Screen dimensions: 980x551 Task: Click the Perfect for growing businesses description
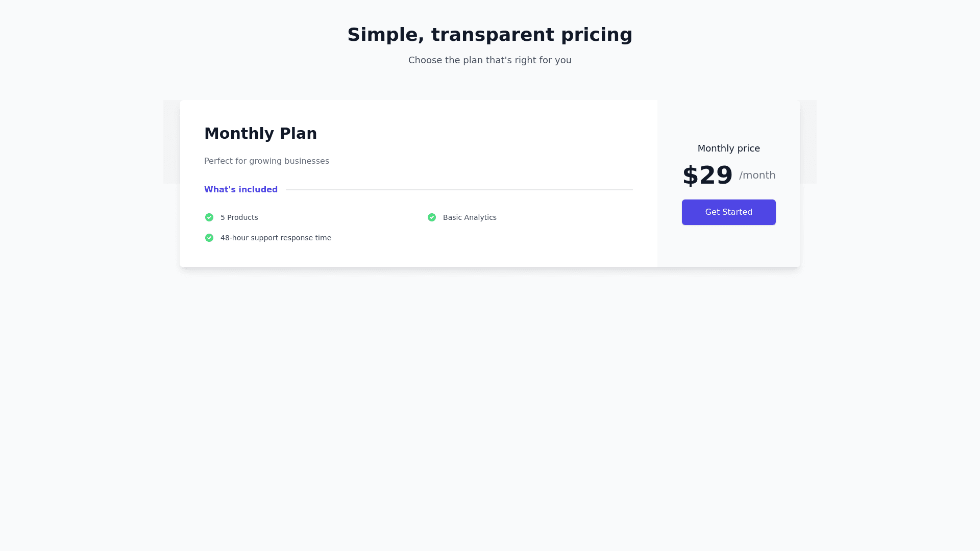pyautogui.click(x=266, y=161)
